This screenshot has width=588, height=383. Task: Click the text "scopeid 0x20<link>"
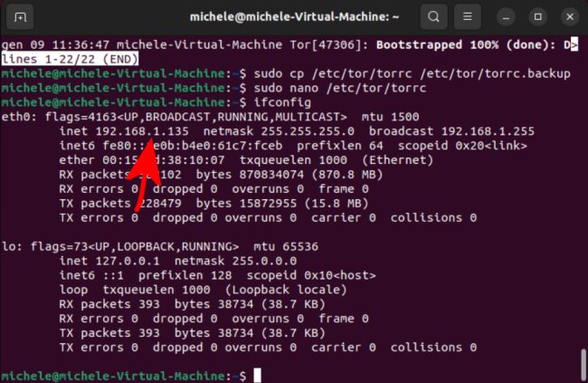click(x=462, y=146)
